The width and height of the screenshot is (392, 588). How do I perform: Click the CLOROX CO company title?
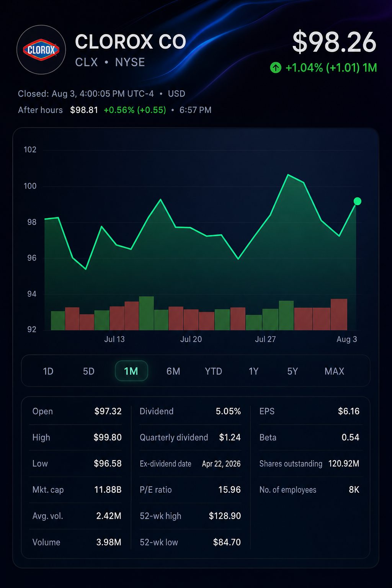131,42
